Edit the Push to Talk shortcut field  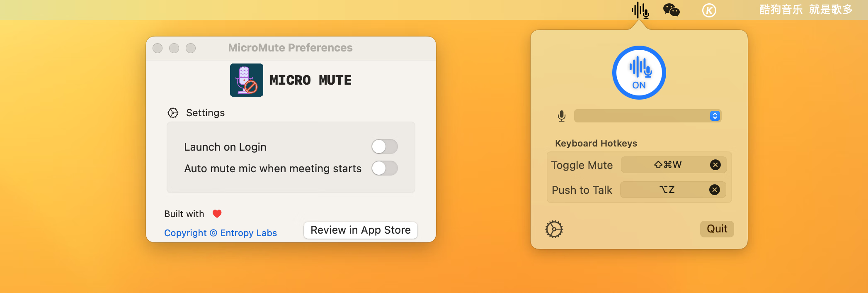pyautogui.click(x=666, y=190)
